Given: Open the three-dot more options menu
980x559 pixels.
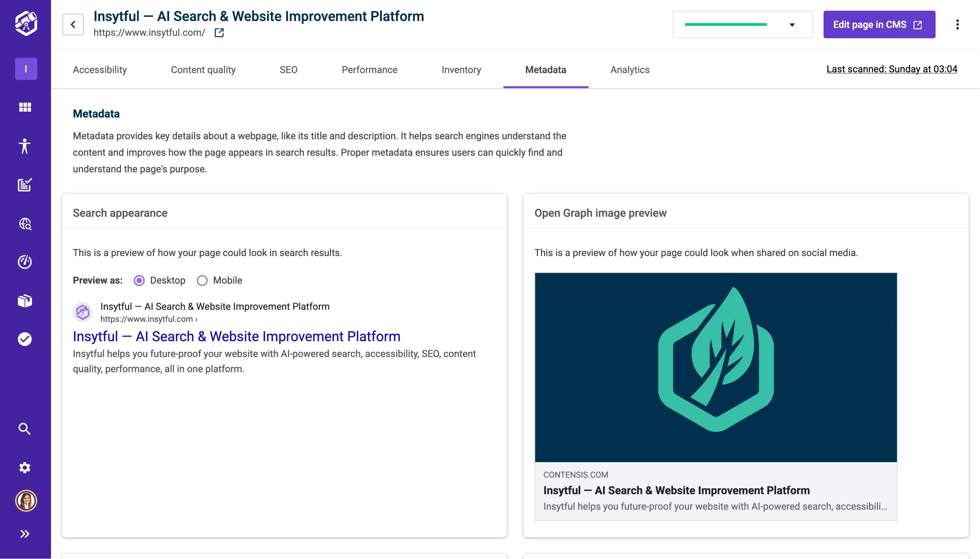Looking at the screenshot, I should (x=957, y=24).
